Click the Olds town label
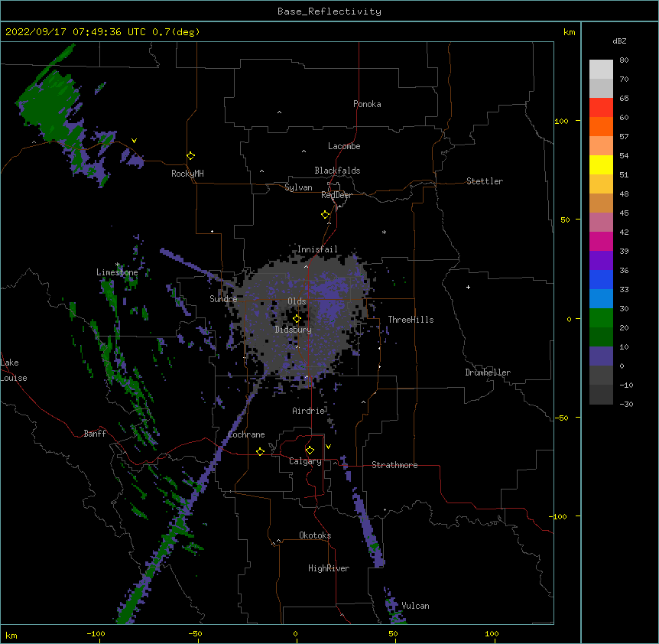This screenshot has height=644, width=659. pos(297,301)
